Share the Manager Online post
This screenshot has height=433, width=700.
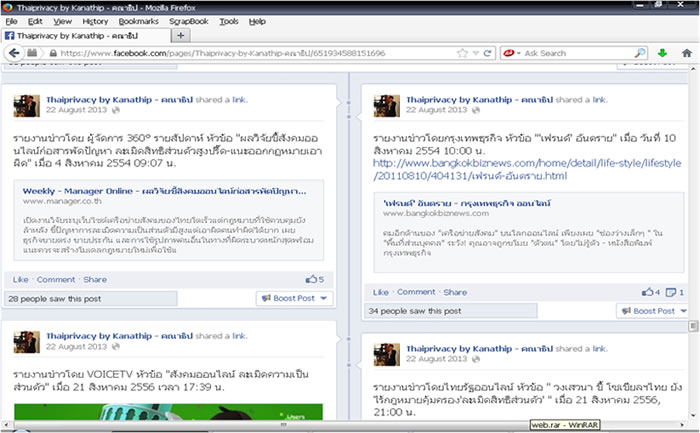pos(95,279)
